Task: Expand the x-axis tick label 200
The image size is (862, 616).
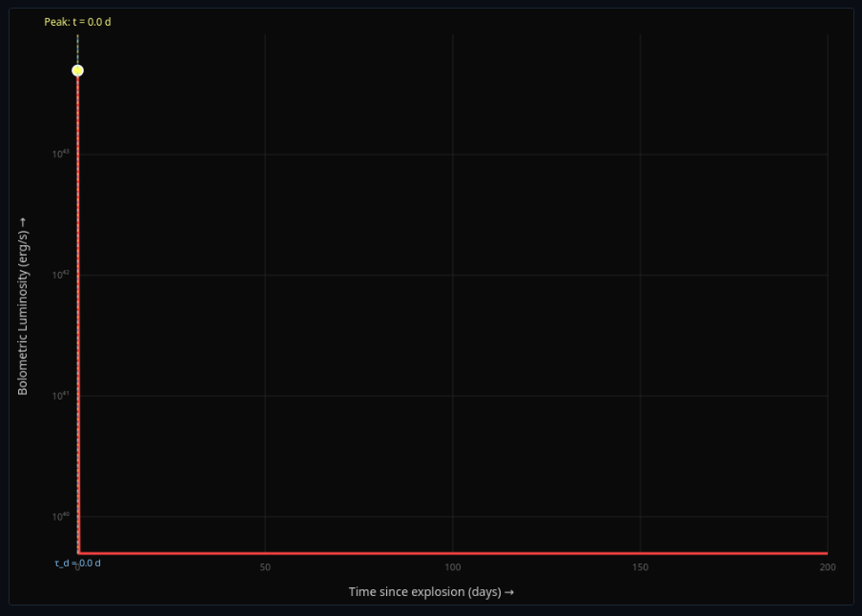Action: (826, 566)
